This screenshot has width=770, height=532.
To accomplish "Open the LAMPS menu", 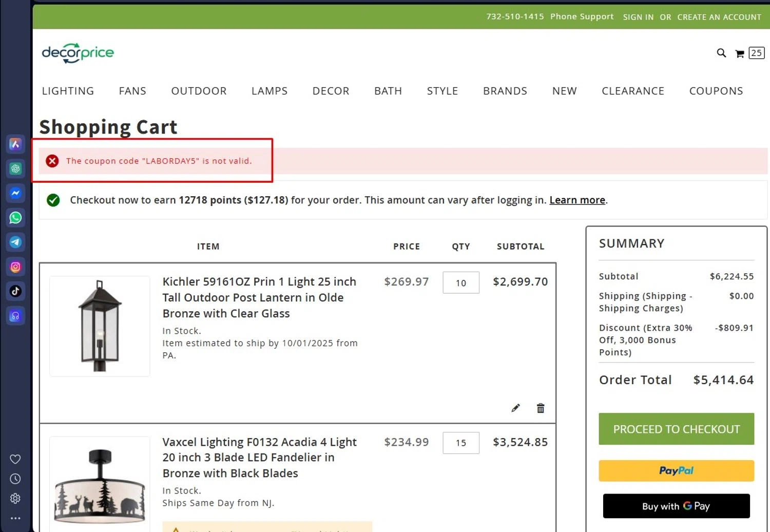I will point(269,91).
